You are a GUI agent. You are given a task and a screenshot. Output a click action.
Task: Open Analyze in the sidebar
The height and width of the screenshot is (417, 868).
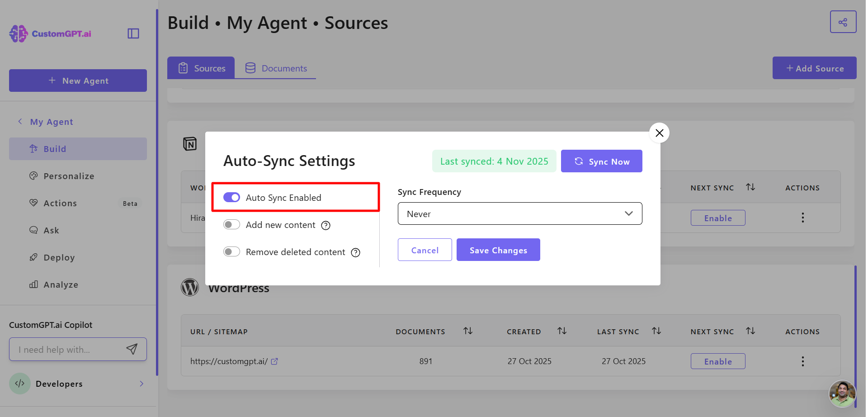click(x=78, y=284)
